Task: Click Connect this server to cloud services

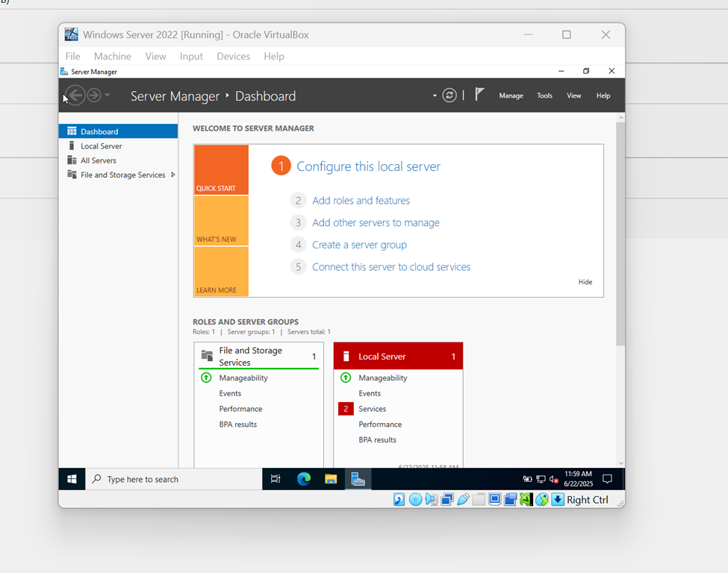Action: [391, 267]
